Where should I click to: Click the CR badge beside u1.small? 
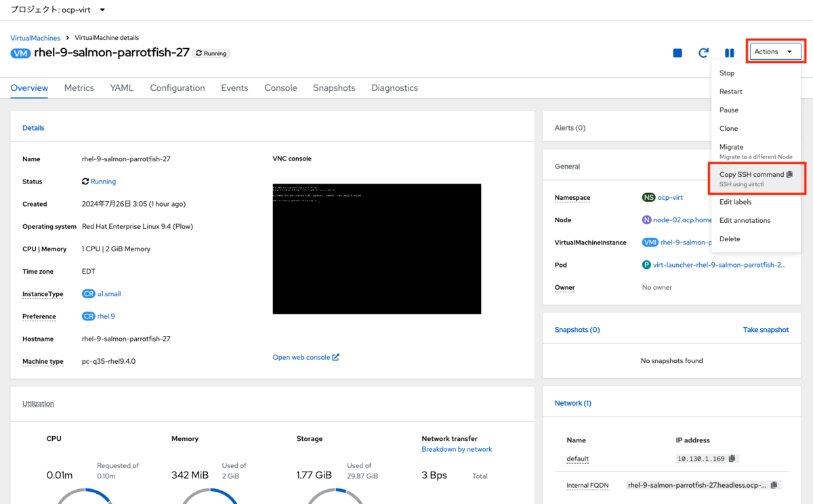[x=88, y=294]
